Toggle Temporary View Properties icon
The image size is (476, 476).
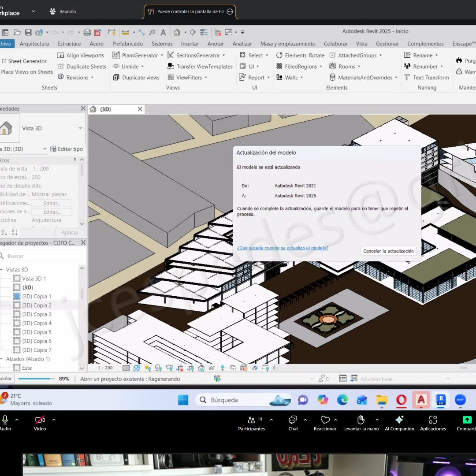(233, 368)
